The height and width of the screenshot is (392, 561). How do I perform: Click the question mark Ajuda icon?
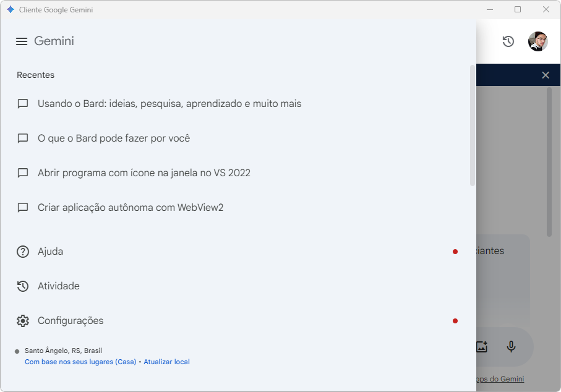(x=23, y=252)
